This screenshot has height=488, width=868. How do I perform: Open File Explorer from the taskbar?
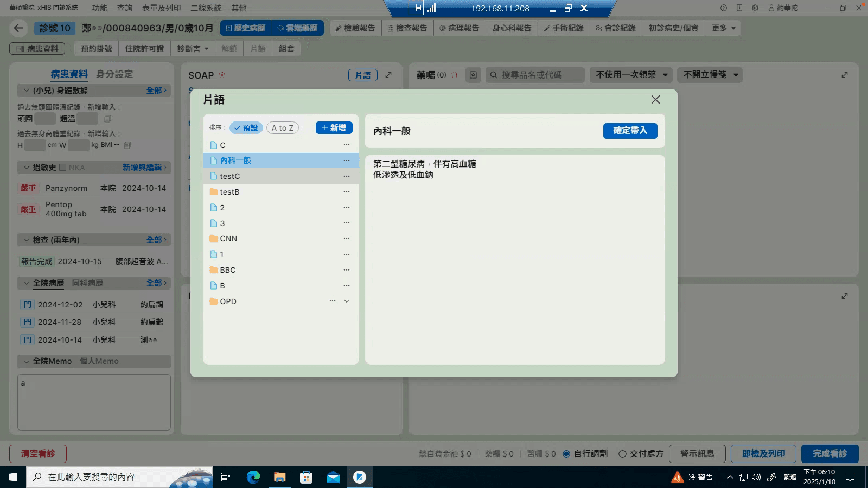pos(279,477)
